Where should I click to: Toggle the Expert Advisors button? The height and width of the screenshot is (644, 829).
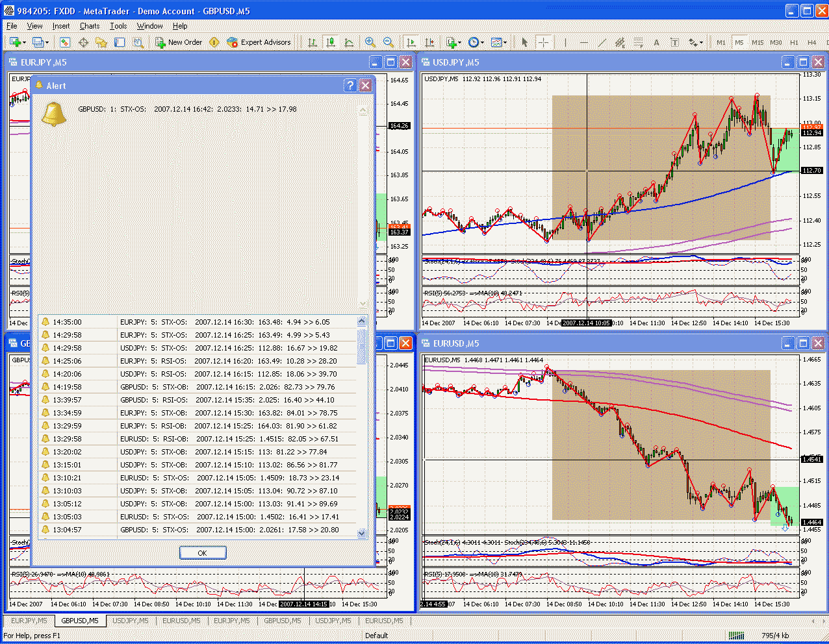[x=259, y=42]
